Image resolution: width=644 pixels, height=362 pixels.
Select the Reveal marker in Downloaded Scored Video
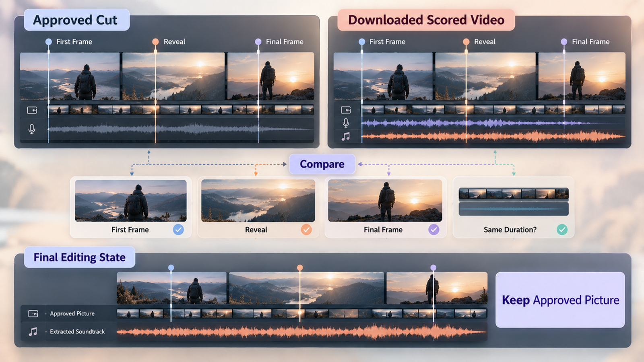466,41
